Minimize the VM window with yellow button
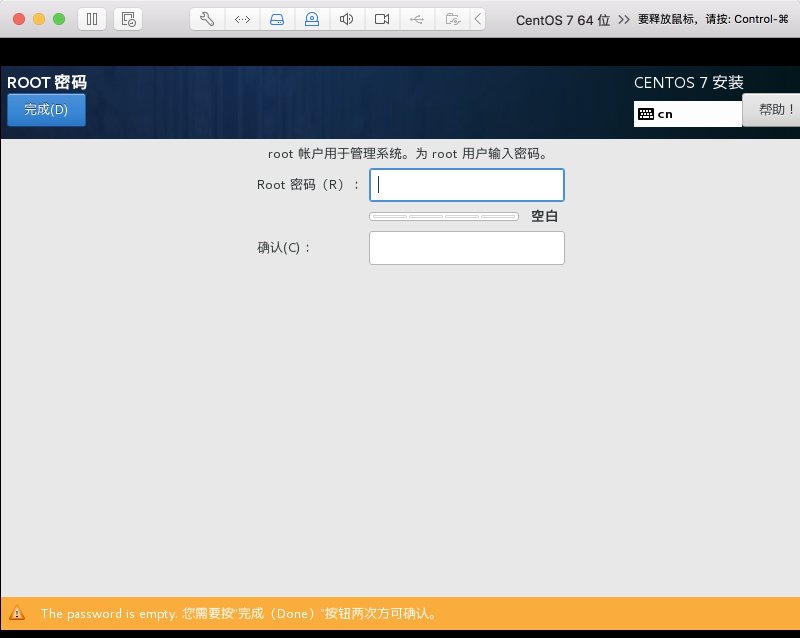This screenshot has height=638, width=800. [39, 19]
